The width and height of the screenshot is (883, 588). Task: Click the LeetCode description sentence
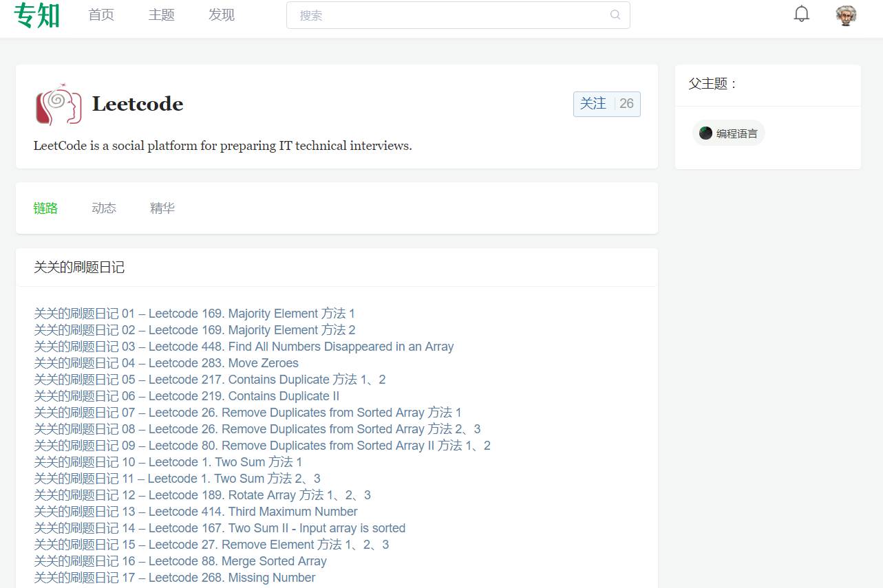[x=223, y=146]
